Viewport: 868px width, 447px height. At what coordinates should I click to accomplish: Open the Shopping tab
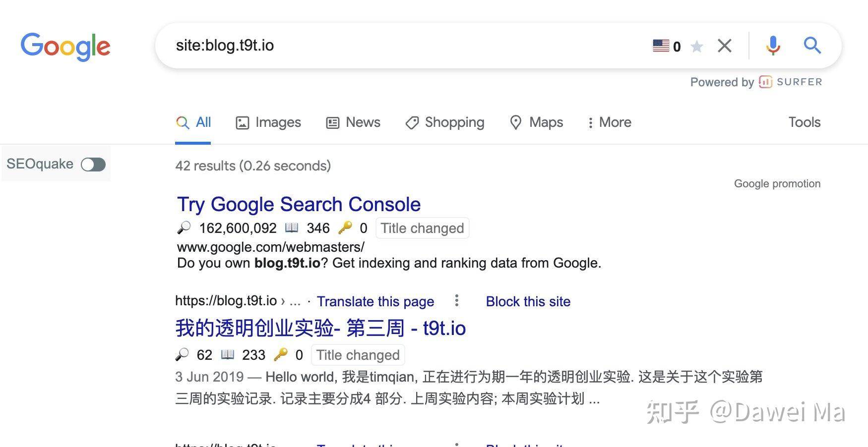[445, 122]
